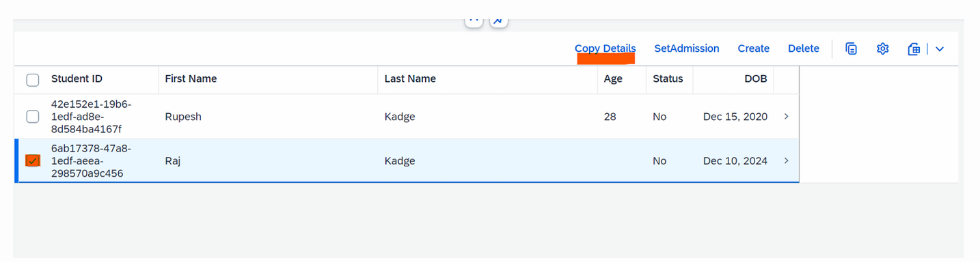Uncheck the checkbox for Raj row
The height and width of the screenshot is (262, 980).
[x=33, y=161]
